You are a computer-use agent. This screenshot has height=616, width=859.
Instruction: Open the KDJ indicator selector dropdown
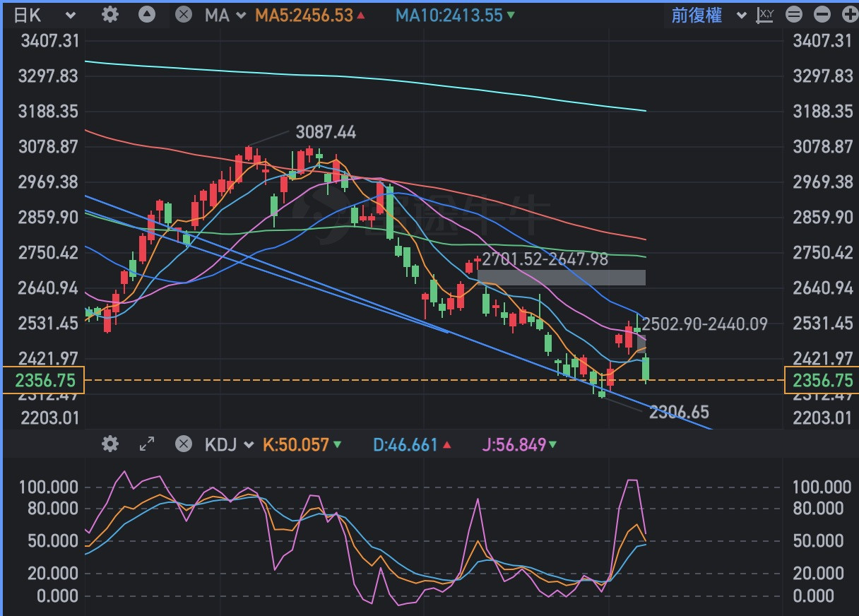(x=229, y=444)
